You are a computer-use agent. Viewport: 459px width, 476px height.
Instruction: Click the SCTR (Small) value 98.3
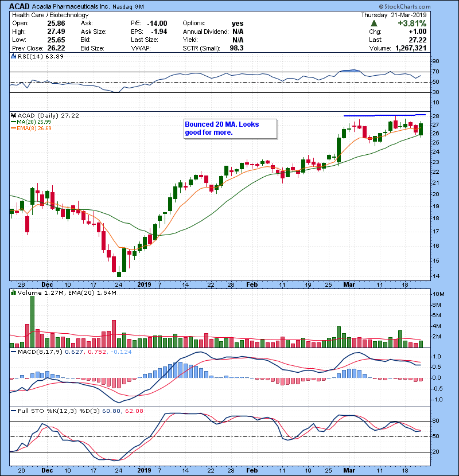(x=236, y=48)
